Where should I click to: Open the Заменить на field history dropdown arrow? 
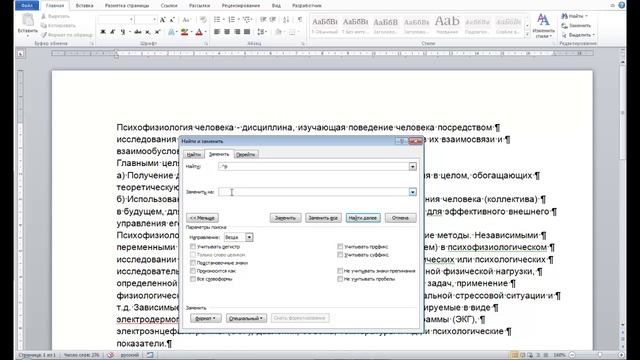pyautogui.click(x=413, y=192)
